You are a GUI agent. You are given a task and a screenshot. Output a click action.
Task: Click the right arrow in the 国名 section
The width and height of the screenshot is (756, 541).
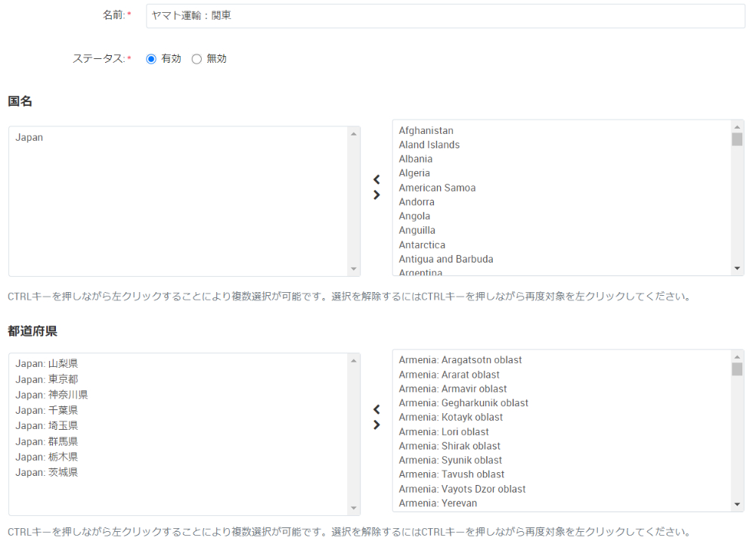click(x=376, y=195)
